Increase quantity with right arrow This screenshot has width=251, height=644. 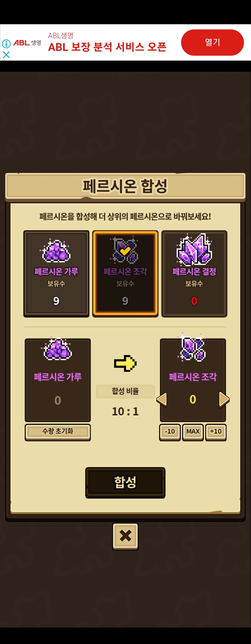coord(224,400)
